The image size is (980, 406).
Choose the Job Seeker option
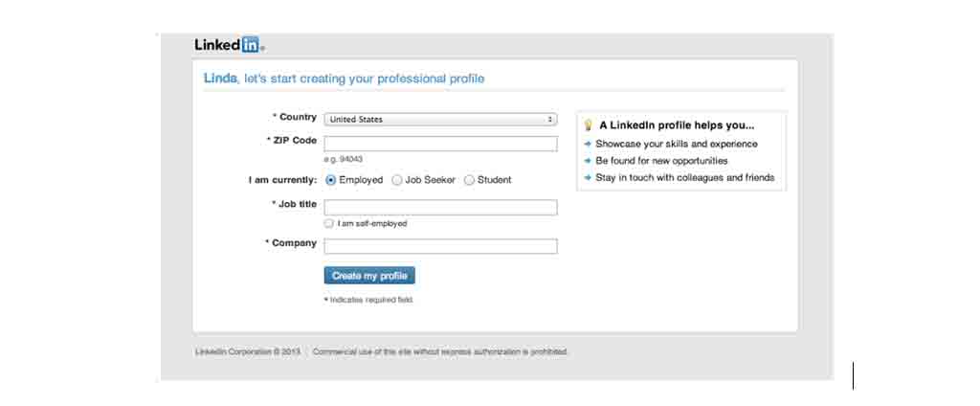(x=397, y=180)
